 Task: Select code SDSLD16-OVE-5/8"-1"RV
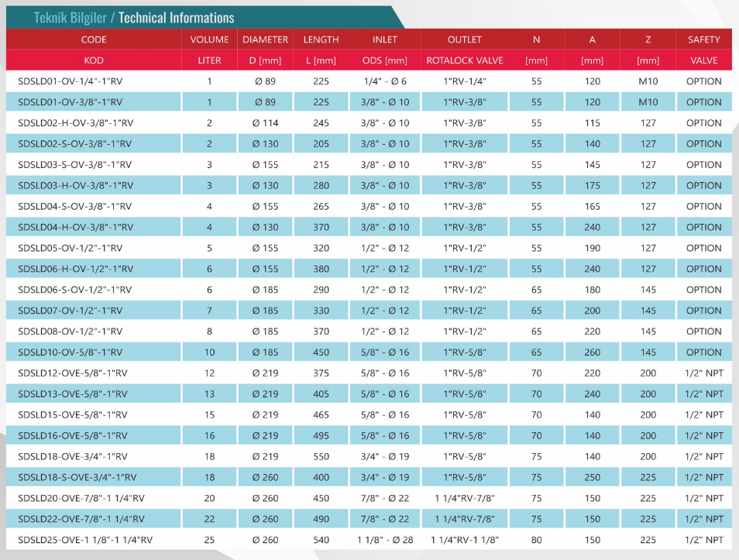(73, 435)
